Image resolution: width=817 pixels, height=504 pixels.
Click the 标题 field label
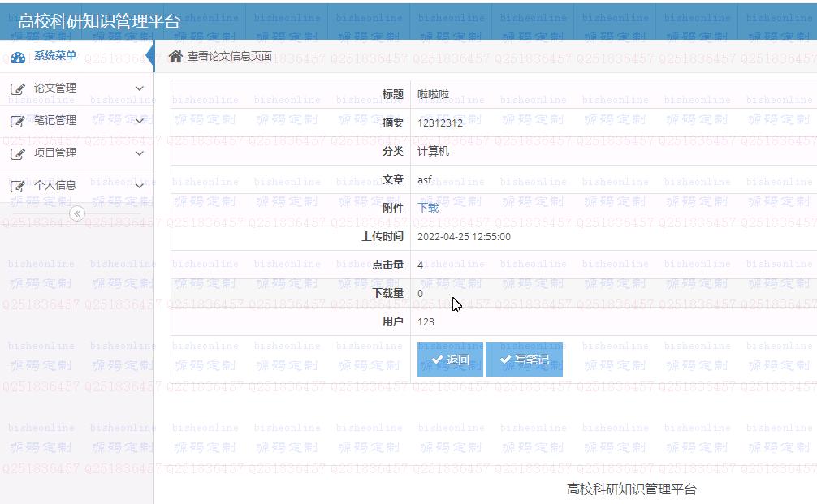coord(393,94)
